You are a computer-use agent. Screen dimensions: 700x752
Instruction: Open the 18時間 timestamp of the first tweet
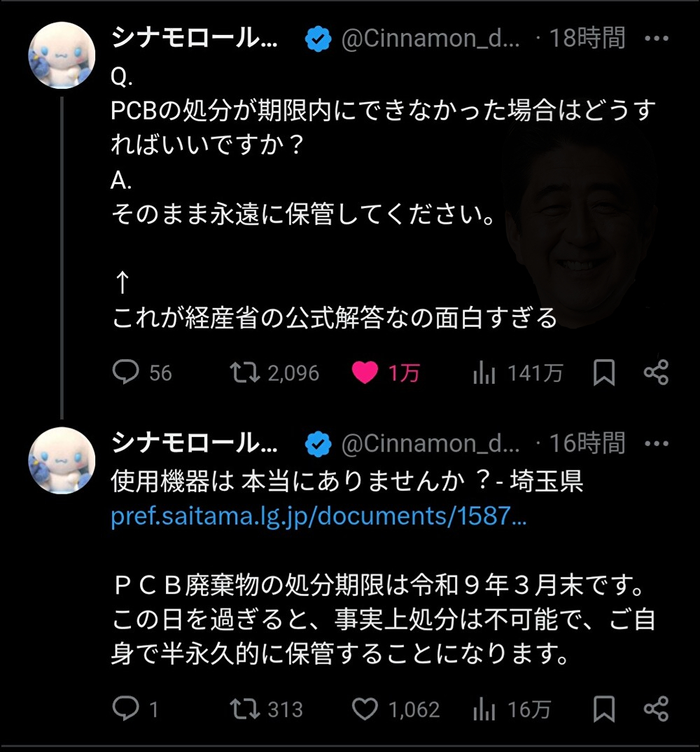click(587, 39)
